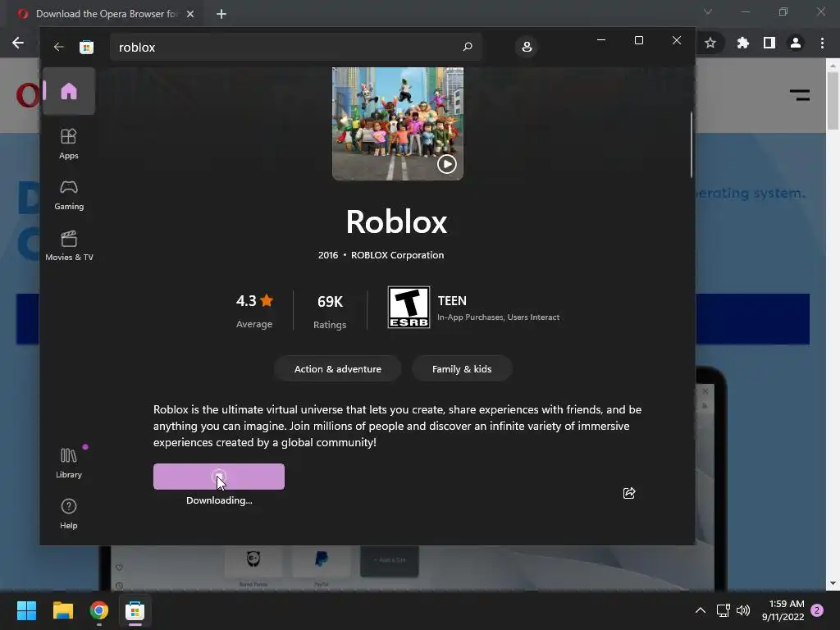This screenshot has width=840, height=630.
Task: Open File Explorer from taskbar
Action: coord(62,610)
